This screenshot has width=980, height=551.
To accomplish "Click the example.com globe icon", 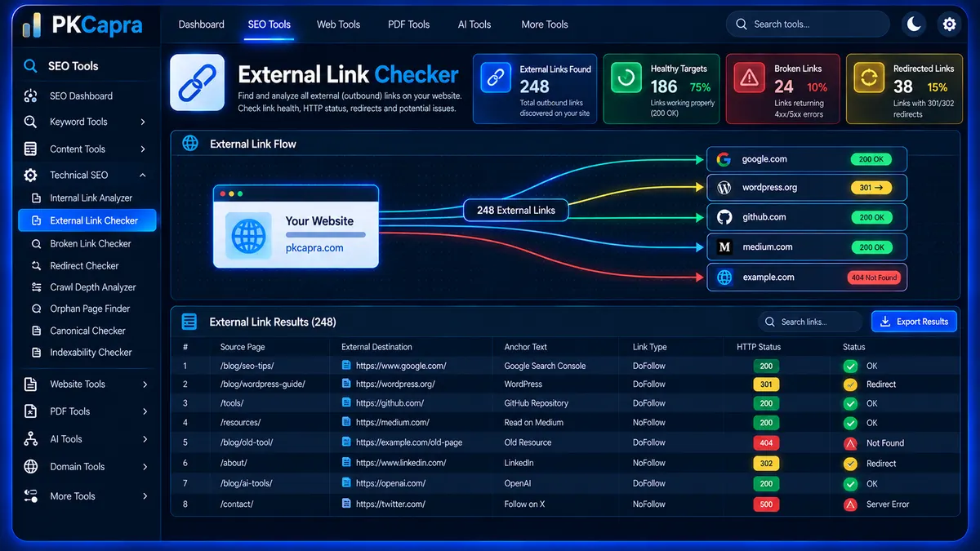I will (x=724, y=278).
